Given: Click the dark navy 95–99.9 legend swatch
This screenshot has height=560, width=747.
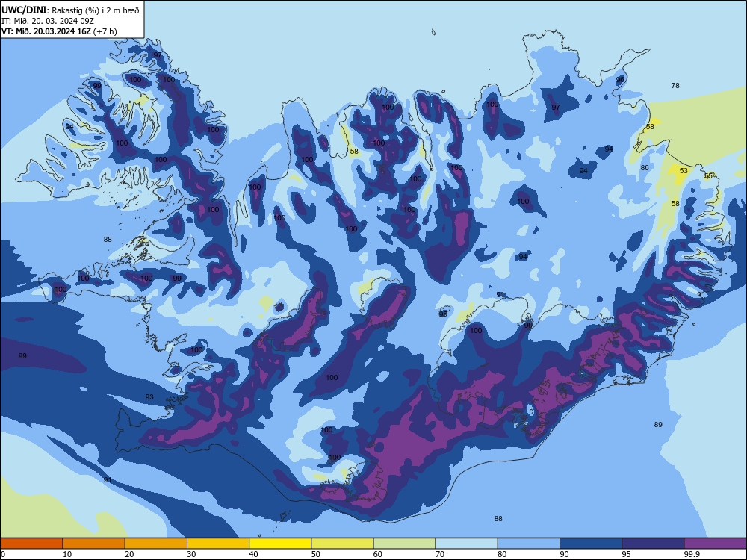Looking at the screenshot, I should [x=653, y=544].
